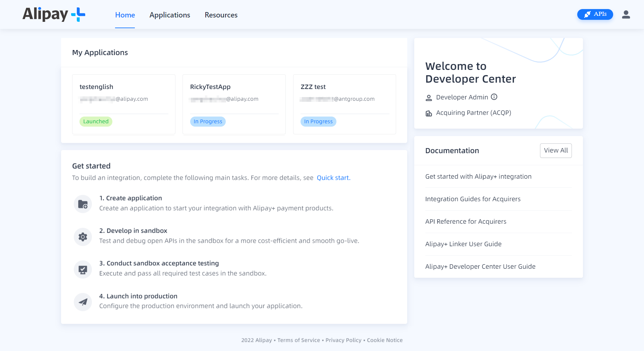Screen dimensions: 644x351
Task: Select the Home tab
Action: (125, 15)
